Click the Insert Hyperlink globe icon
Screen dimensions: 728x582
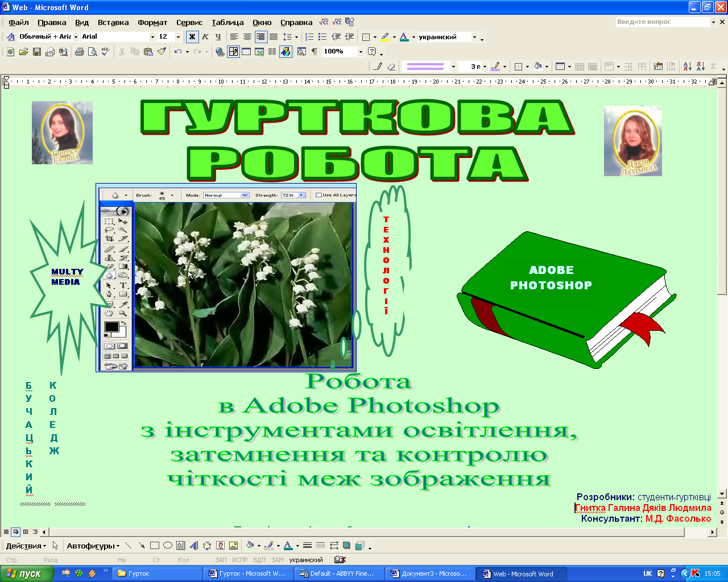220,52
